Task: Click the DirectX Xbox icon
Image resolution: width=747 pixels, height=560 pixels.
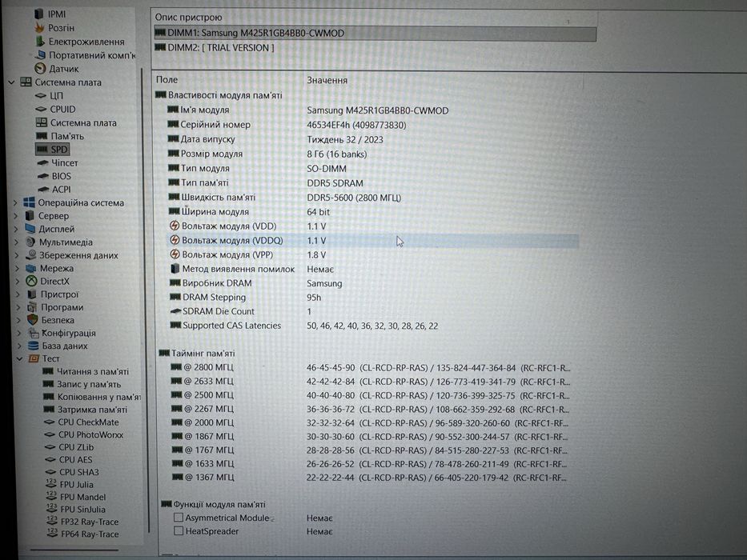Action: [x=31, y=281]
